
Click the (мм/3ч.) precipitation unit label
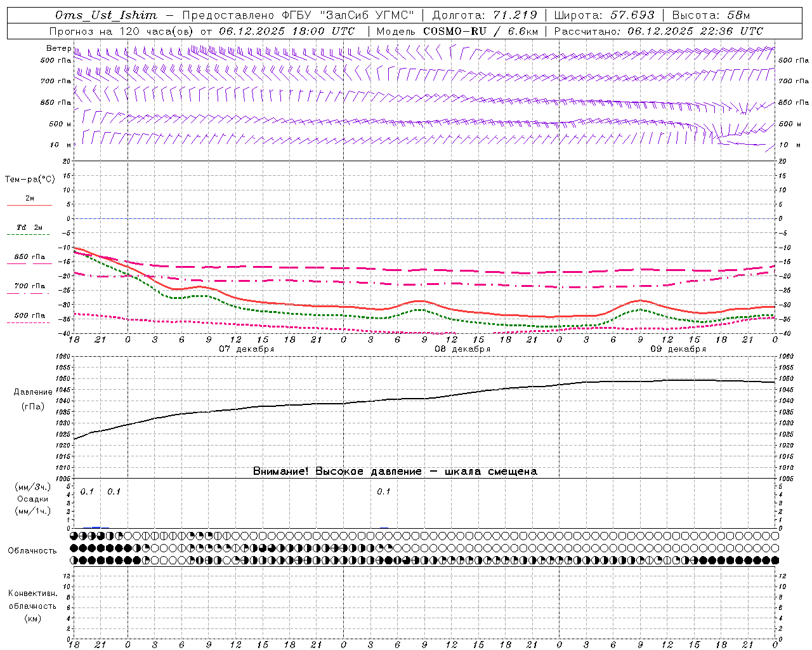point(33,487)
